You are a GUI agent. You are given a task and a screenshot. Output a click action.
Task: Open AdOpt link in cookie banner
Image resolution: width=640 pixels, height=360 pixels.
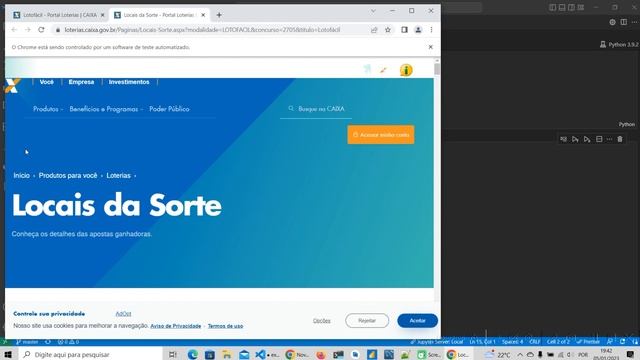(x=123, y=314)
